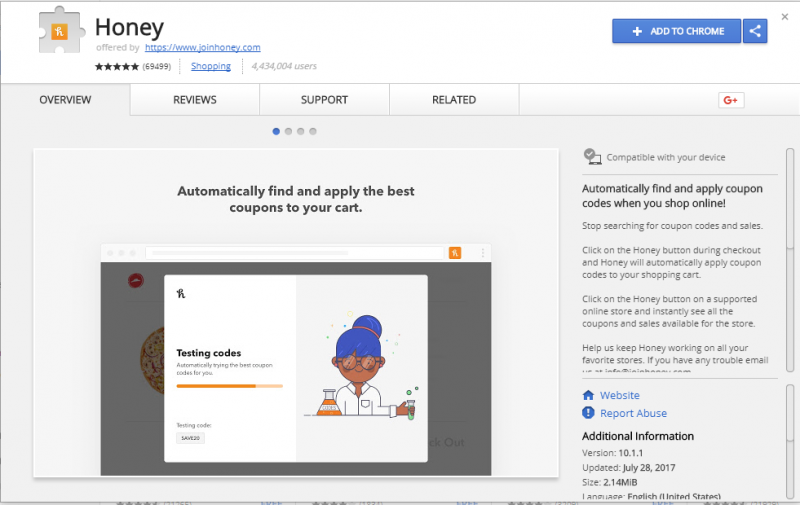Open the Website link
The image size is (800, 505).
point(619,395)
